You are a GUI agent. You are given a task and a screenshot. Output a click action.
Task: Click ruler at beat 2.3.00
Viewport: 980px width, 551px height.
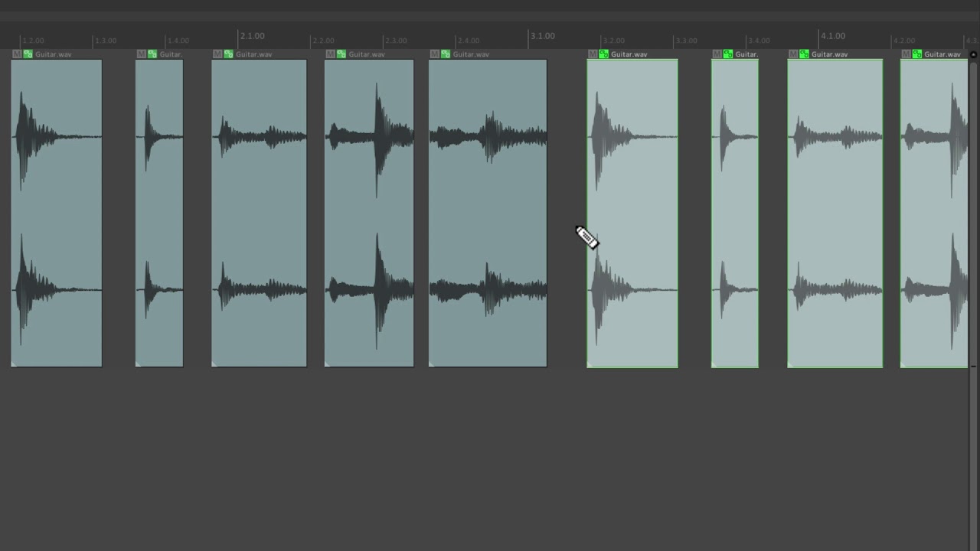click(x=395, y=41)
